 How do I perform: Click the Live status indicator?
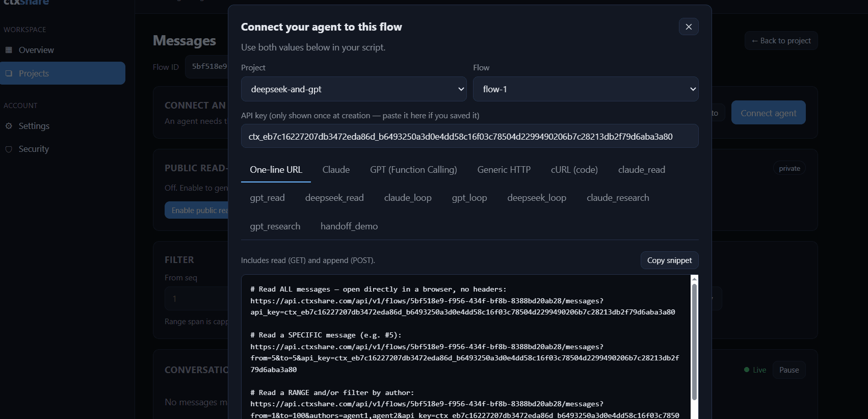pos(755,370)
